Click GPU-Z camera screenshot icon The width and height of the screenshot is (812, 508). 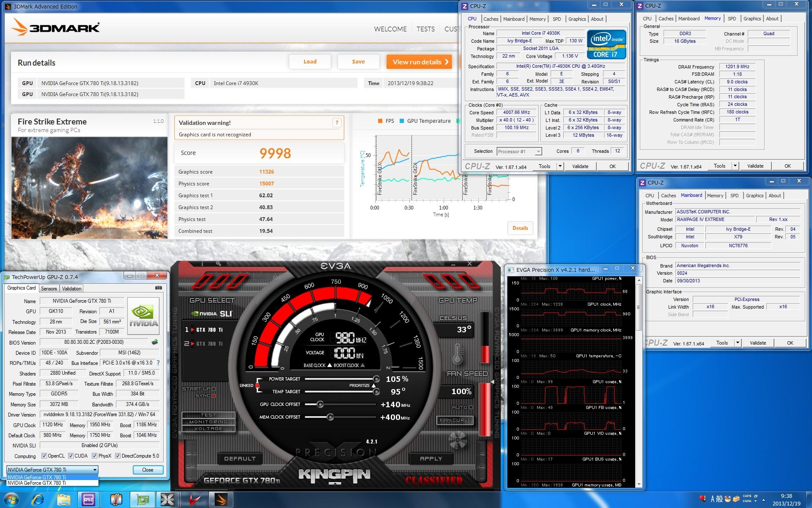(159, 288)
